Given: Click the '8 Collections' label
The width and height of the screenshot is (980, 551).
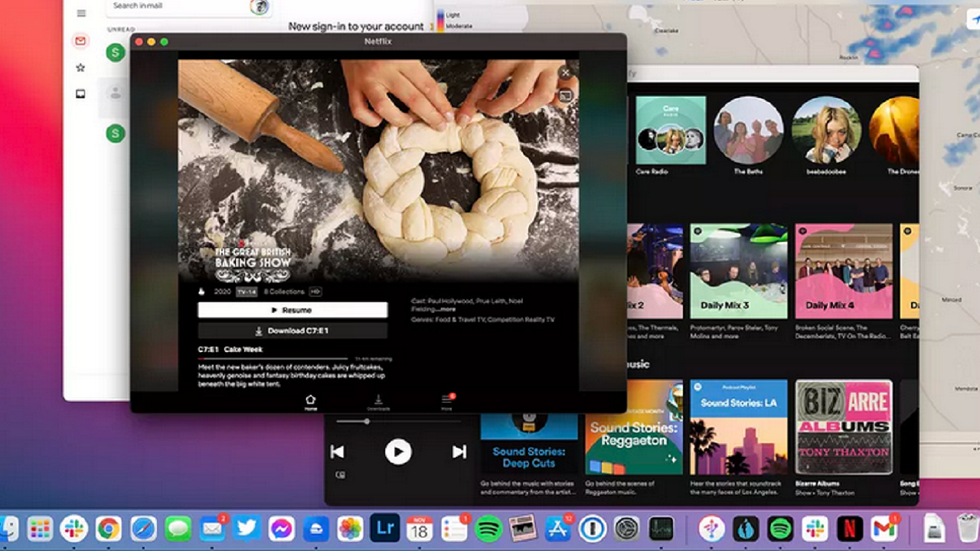Looking at the screenshot, I should [284, 292].
